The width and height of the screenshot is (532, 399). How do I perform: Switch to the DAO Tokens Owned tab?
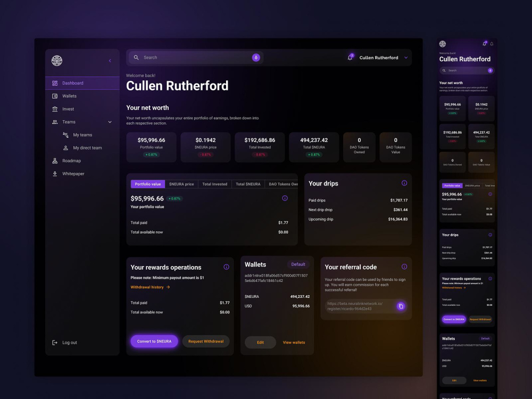point(281,184)
